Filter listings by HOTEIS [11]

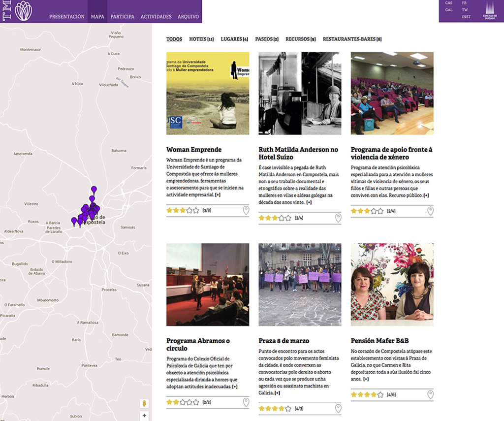201,39
